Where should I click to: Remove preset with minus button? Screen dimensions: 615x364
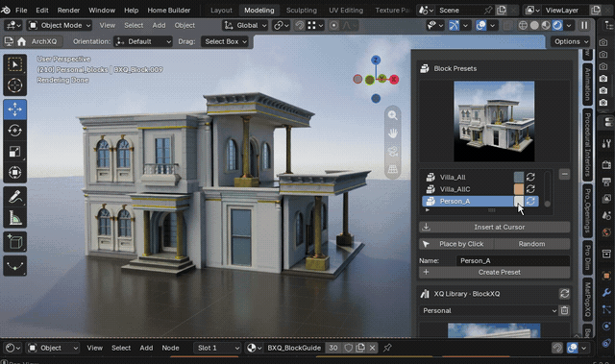(564, 174)
